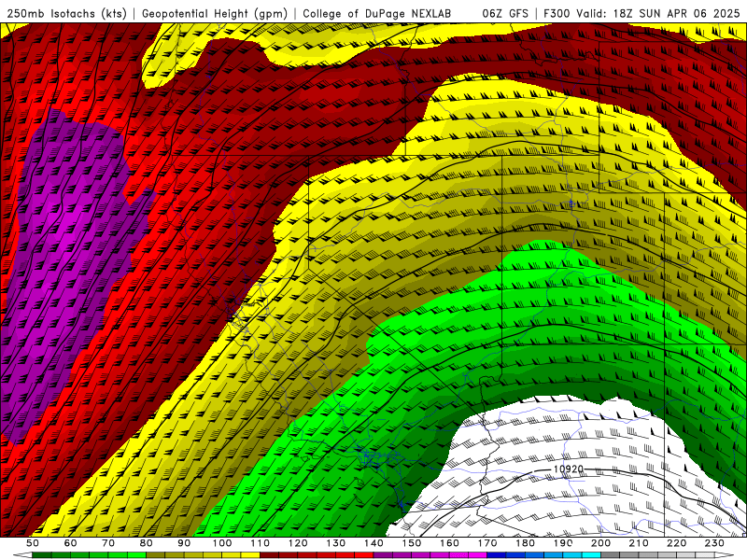Click the '130' tick label on color bar

336,543
